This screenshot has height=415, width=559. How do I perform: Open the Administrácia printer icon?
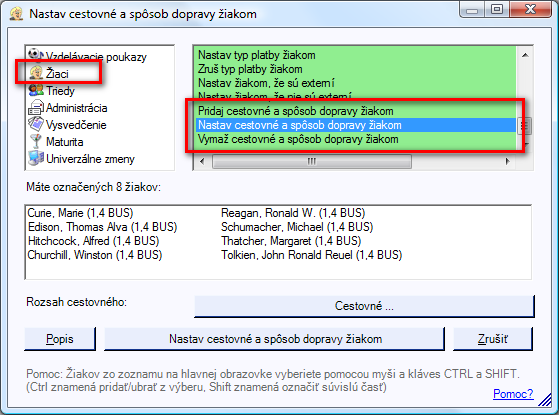36,107
